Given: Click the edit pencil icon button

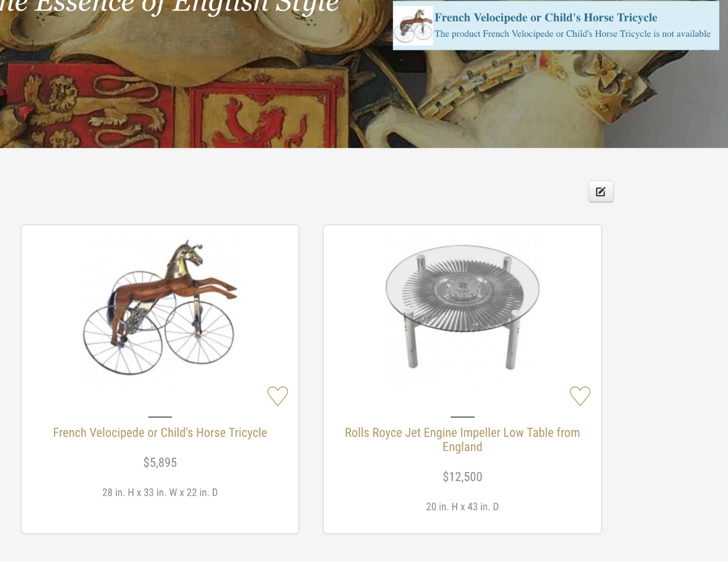Looking at the screenshot, I should pyautogui.click(x=600, y=191).
